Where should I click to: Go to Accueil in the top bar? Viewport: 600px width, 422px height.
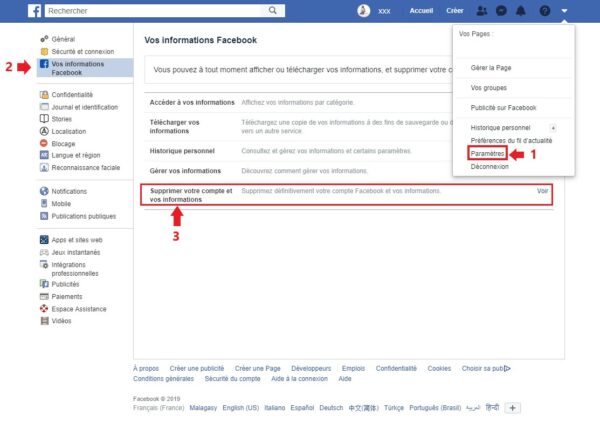(x=421, y=11)
